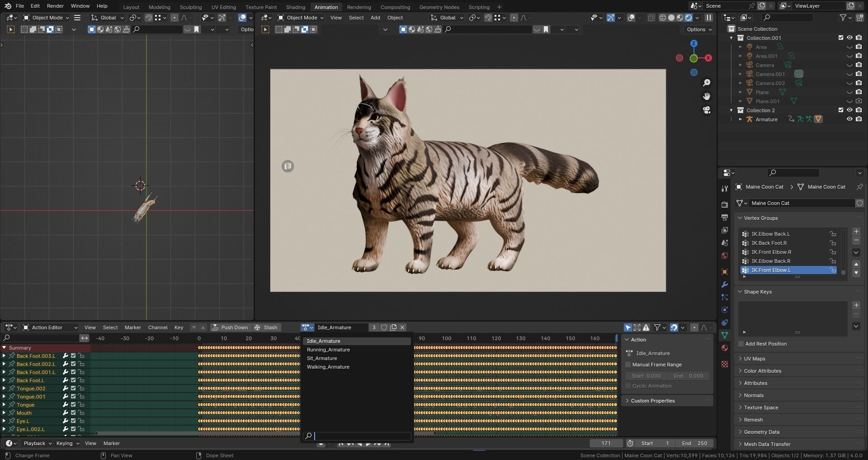Viewport: 868px width, 460px height.
Task: Click the Push Down button
Action: [x=230, y=327]
